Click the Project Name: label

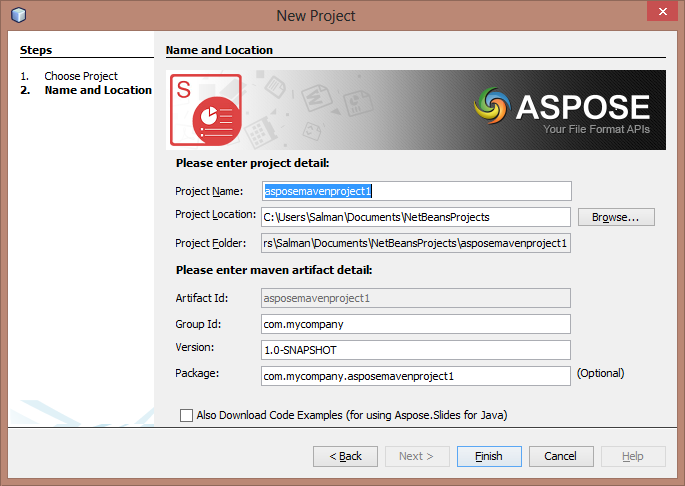(209, 191)
